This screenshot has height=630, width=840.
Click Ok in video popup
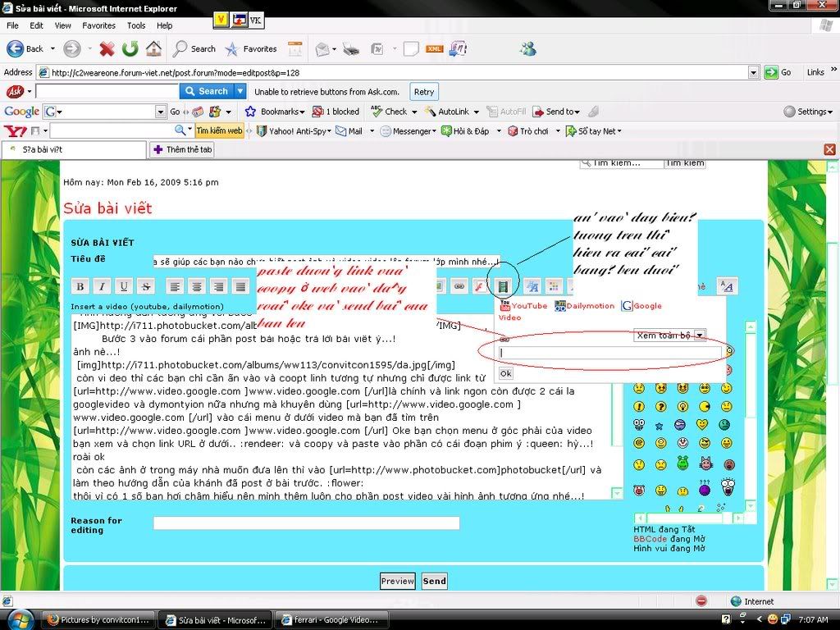pos(505,373)
